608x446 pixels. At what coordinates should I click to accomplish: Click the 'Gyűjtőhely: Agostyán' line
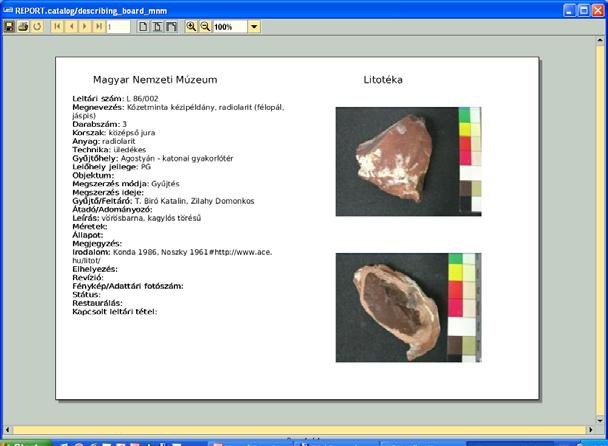pyautogui.click(x=153, y=158)
